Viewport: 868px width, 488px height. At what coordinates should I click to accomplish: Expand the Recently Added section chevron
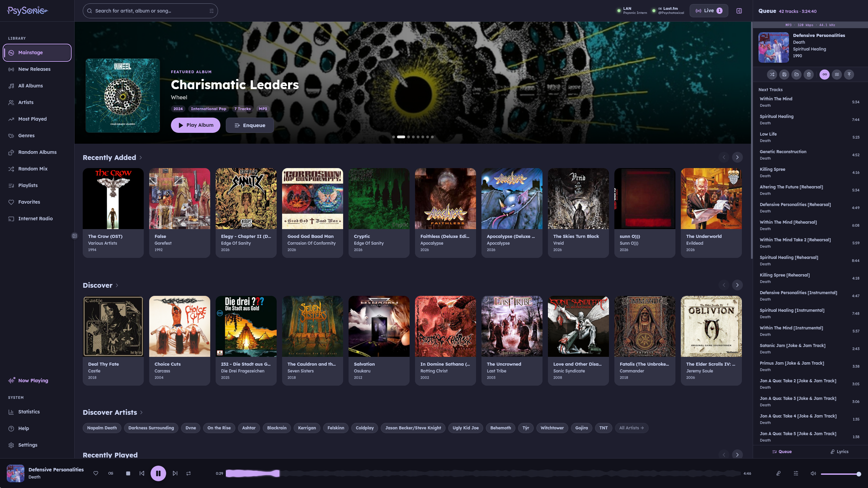point(141,158)
